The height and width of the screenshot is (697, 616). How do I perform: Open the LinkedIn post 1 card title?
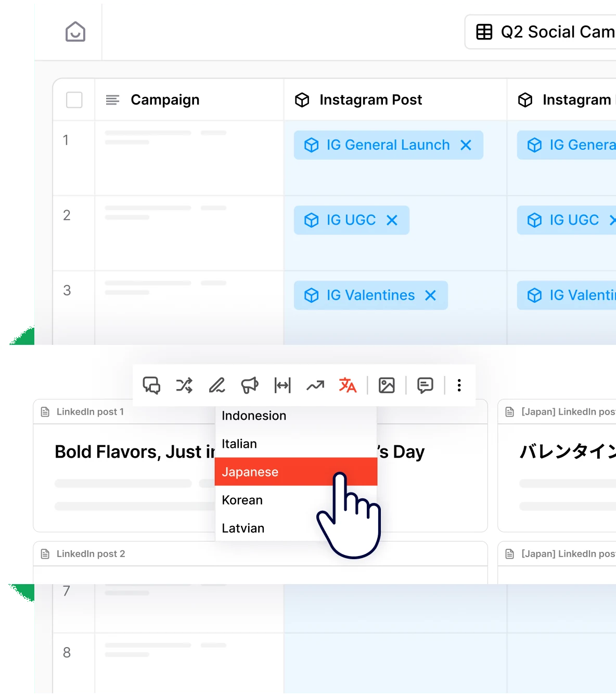90,412
